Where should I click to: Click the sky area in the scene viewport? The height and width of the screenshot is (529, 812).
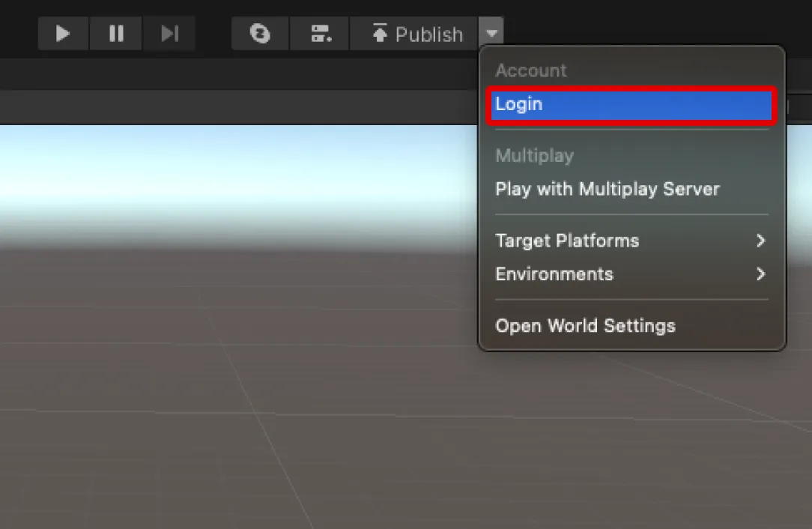(225, 157)
